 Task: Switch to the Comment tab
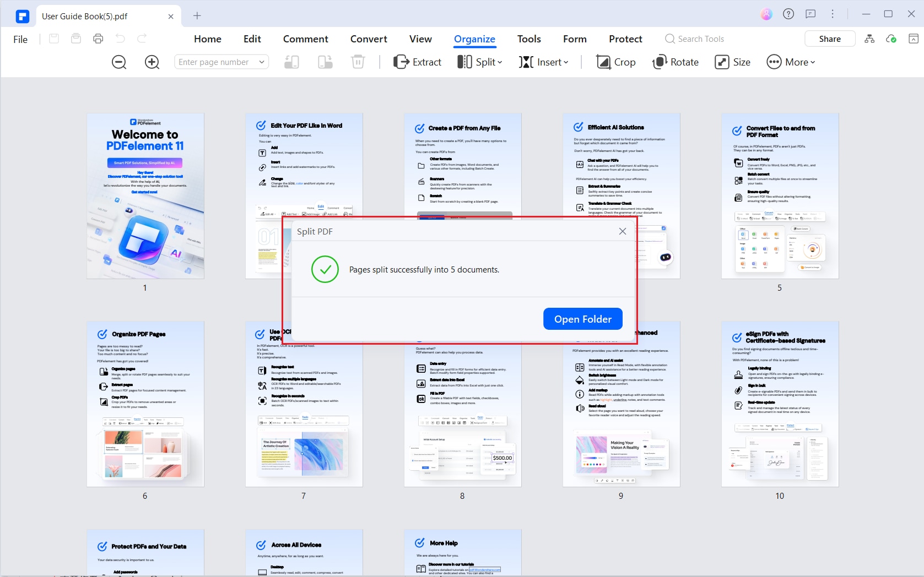click(x=306, y=39)
